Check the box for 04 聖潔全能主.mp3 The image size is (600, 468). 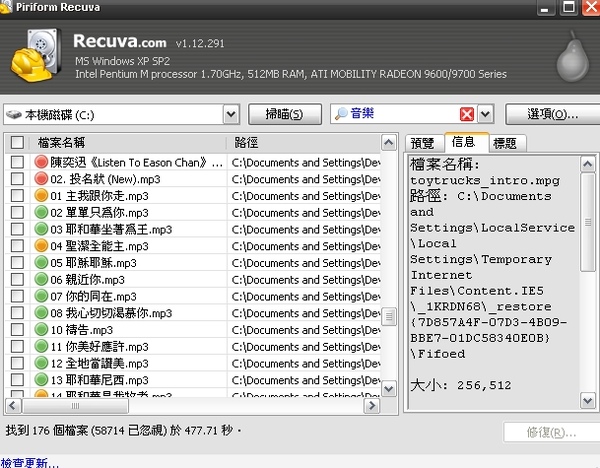click(17, 246)
